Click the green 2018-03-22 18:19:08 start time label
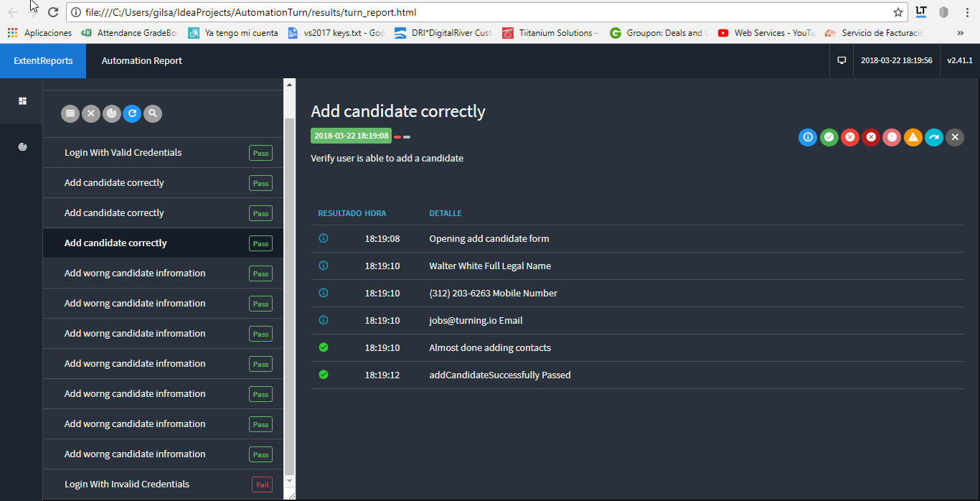 [352, 136]
